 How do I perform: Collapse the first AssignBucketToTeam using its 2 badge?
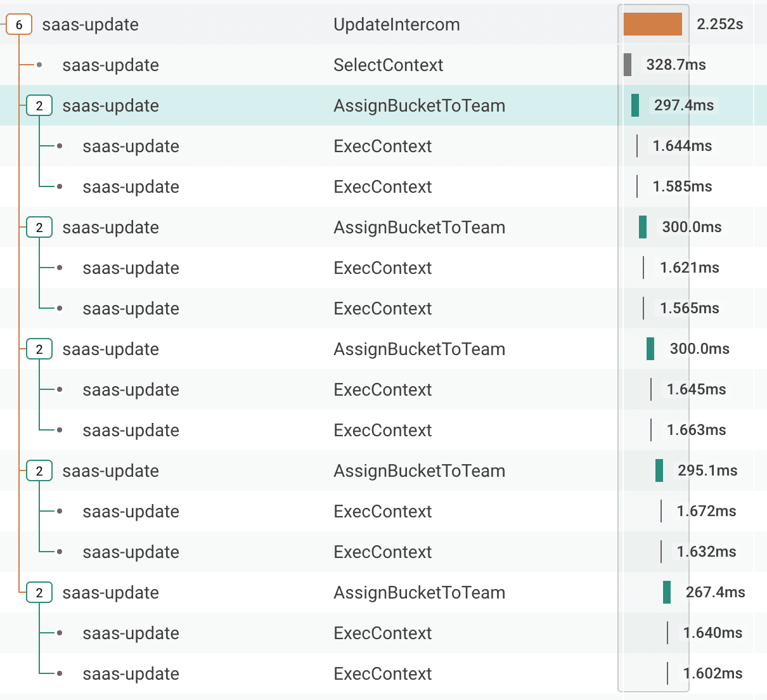coord(39,105)
